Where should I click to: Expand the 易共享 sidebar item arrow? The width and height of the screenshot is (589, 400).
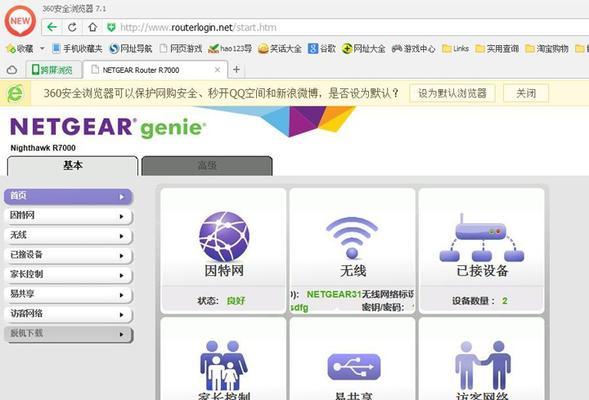[x=121, y=295]
